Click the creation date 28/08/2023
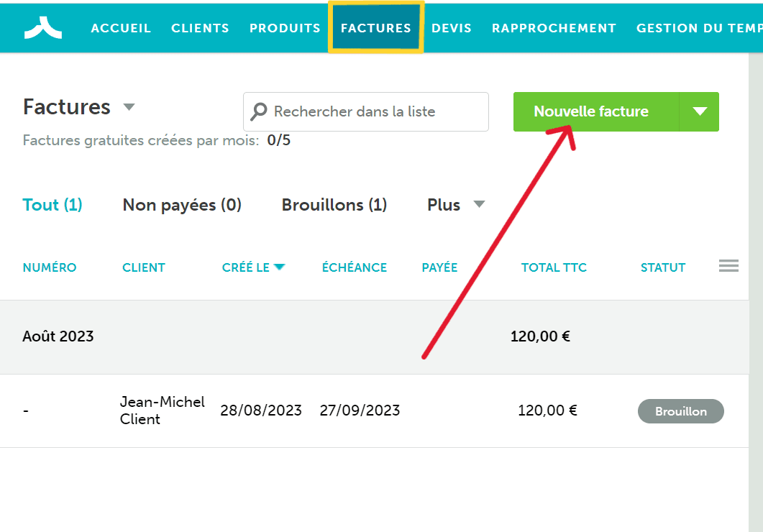Viewport: 763px width, 532px height. (x=261, y=411)
